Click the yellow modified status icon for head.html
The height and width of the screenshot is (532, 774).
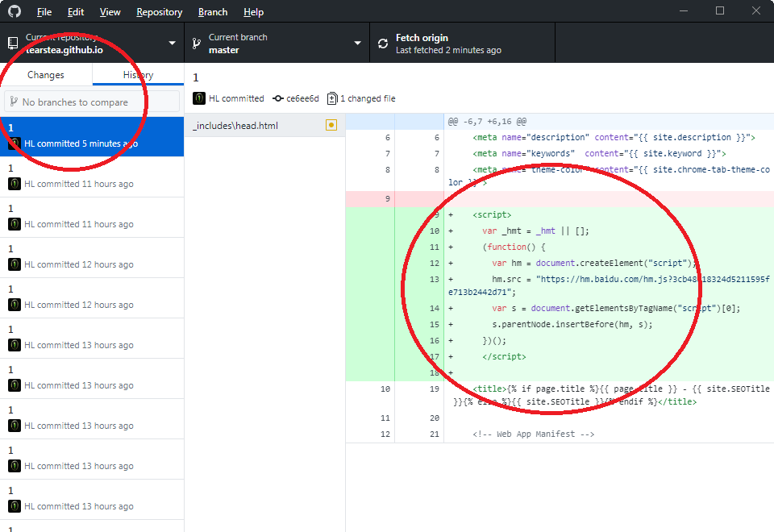coord(331,125)
